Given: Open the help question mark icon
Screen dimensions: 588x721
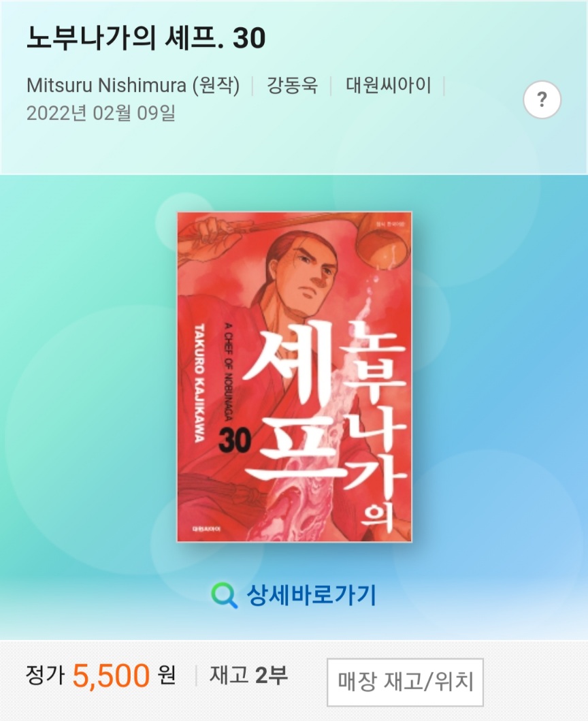Looking at the screenshot, I should click(x=542, y=100).
